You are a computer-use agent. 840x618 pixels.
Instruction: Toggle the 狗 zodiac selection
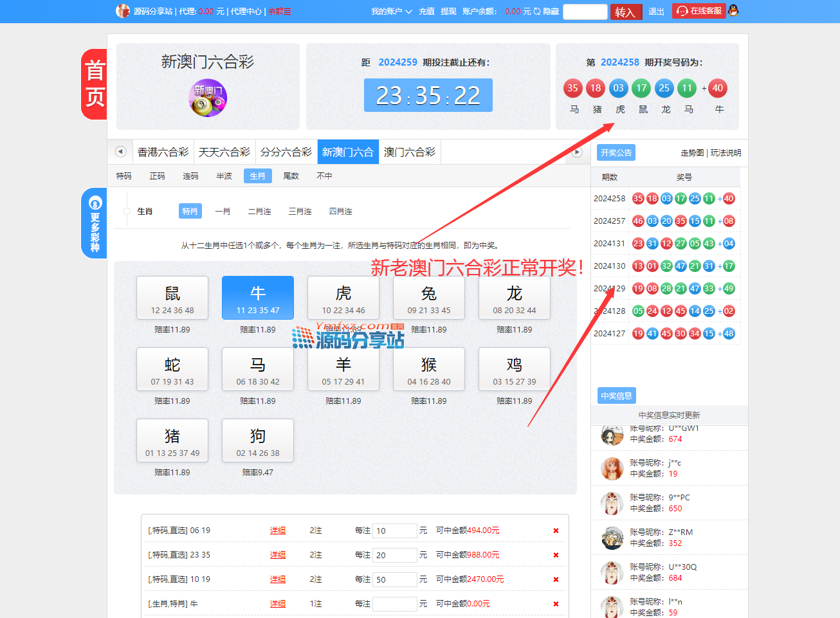(258, 441)
